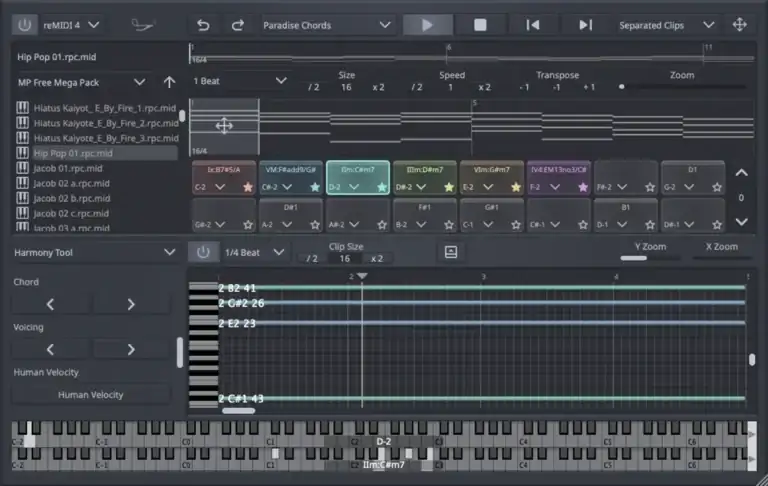Viewport: 768px width, 486px height.
Task: Transpose up with the +1 button
Action: 589,87
